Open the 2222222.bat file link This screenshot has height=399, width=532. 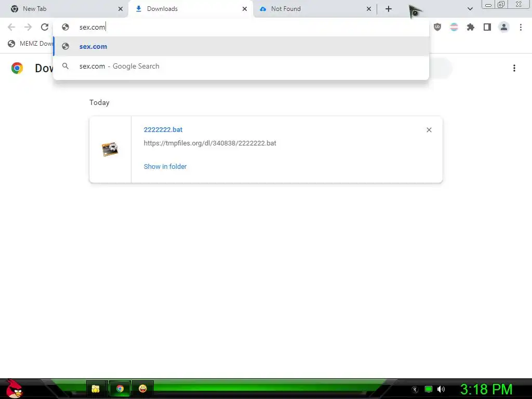click(x=163, y=129)
